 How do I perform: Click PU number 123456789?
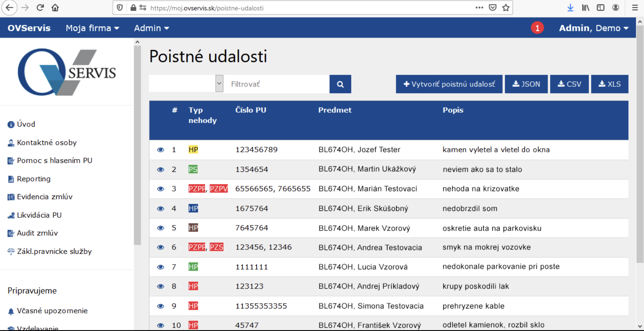coord(257,150)
